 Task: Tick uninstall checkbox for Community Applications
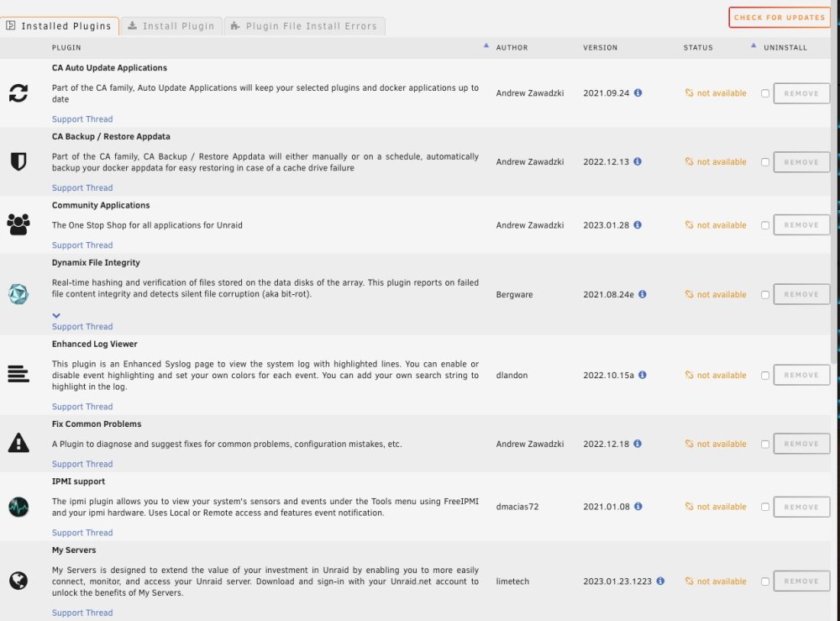point(765,225)
